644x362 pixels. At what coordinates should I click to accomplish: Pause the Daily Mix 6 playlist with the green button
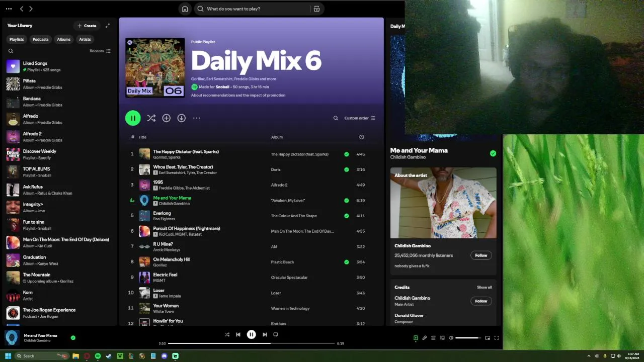coord(133,118)
